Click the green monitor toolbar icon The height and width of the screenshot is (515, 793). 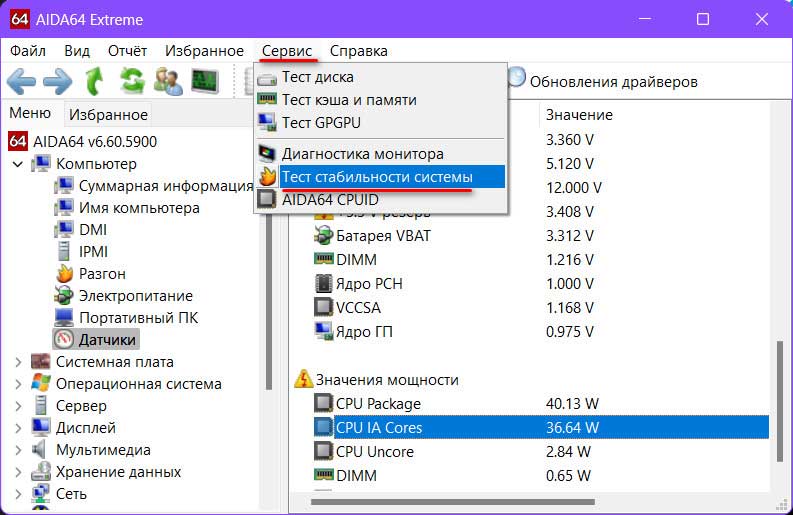point(205,81)
